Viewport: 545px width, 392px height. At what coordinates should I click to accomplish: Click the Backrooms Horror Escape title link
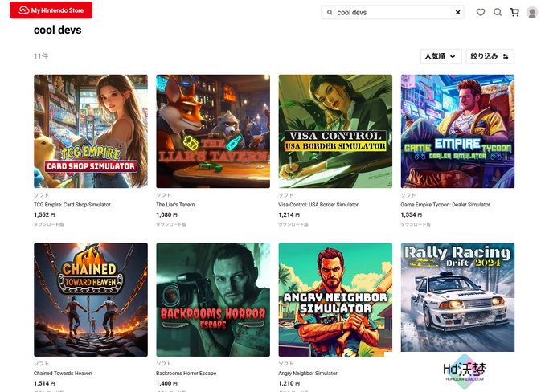coord(186,374)
